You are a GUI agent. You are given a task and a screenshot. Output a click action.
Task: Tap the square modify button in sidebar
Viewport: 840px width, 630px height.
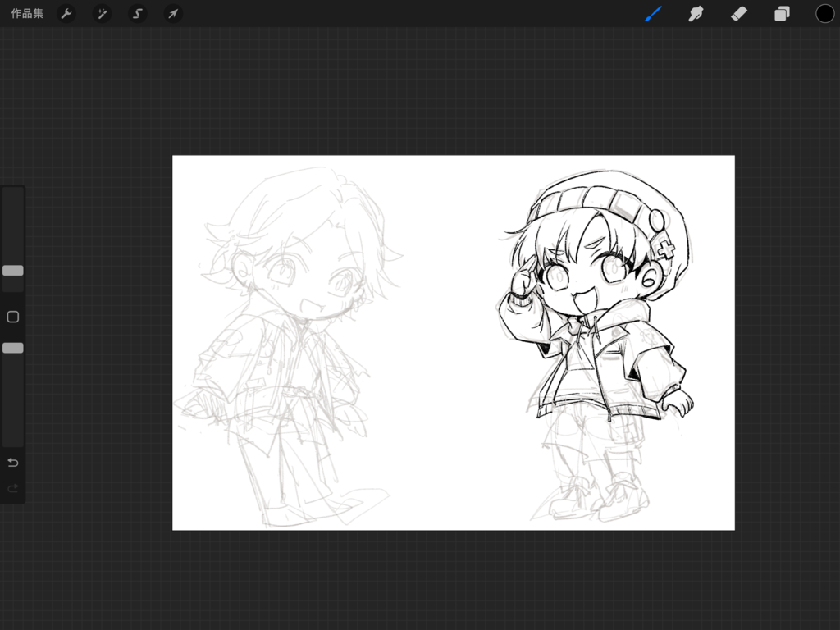(x=13, y=317)
